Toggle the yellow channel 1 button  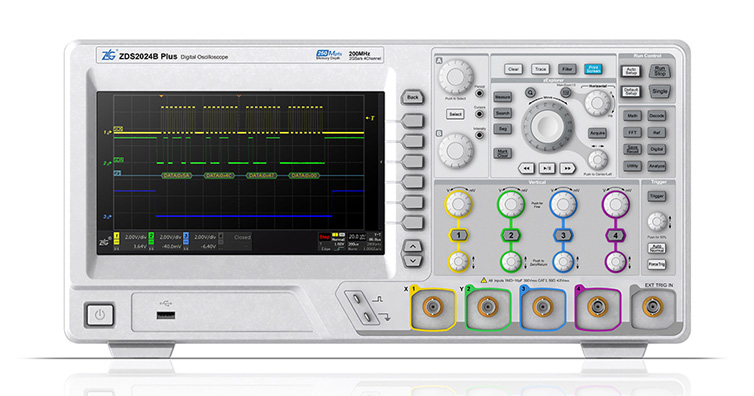tap(459, 235)
